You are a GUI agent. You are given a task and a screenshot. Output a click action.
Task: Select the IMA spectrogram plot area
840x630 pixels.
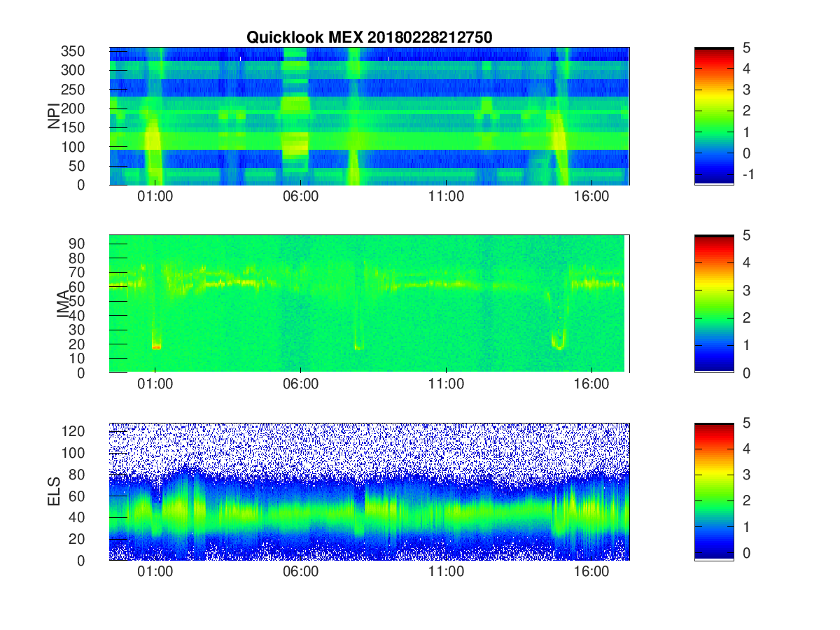click(369, 304)
